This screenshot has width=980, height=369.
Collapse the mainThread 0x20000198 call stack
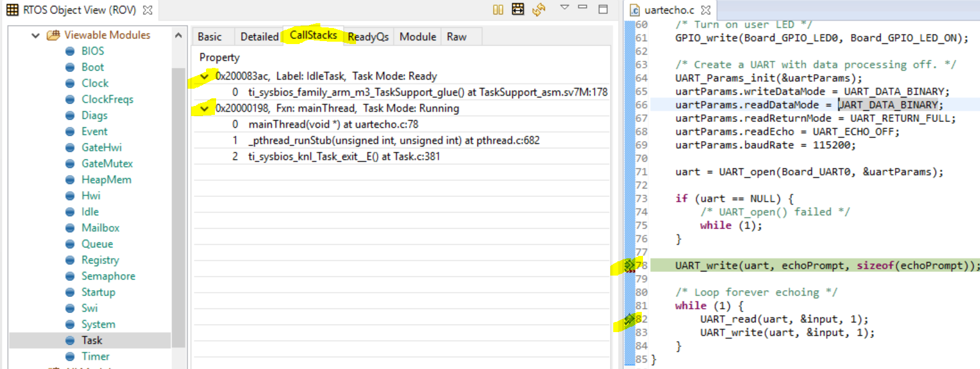[x=204, y=108]
